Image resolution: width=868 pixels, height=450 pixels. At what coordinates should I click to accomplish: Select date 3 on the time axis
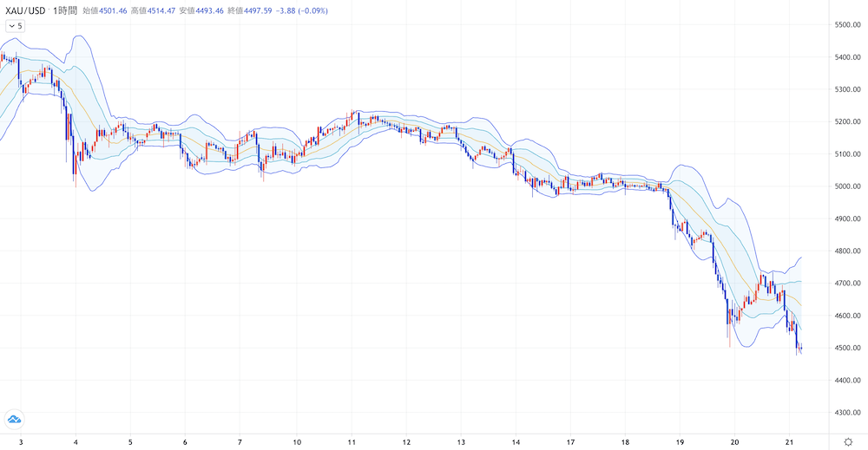[21, 441]
